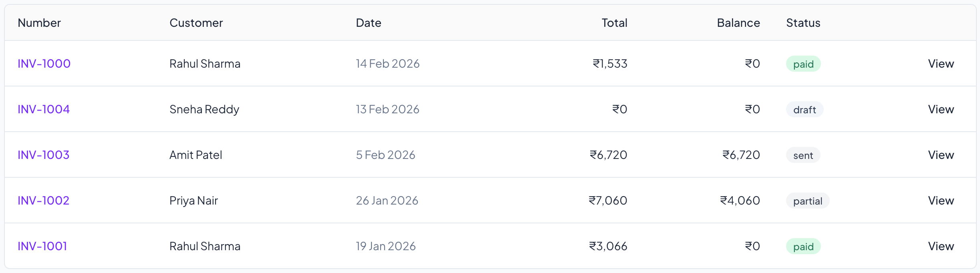This screenshot has height=273, width=980.
Task: Click the Date column header
Action: [368, 23]
